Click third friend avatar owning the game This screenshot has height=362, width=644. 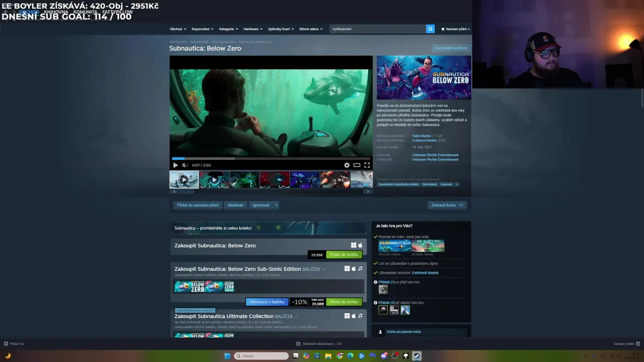[x=405, y=310]
